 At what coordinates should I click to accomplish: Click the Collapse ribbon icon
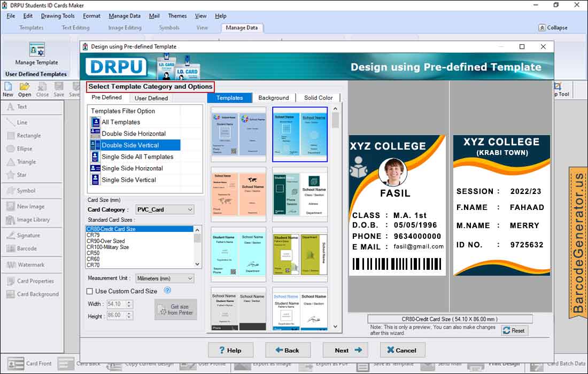pos(542,28)
